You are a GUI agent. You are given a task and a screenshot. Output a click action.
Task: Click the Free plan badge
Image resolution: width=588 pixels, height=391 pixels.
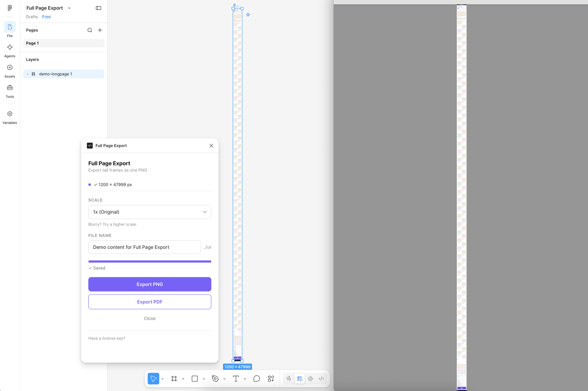(46, 17)
